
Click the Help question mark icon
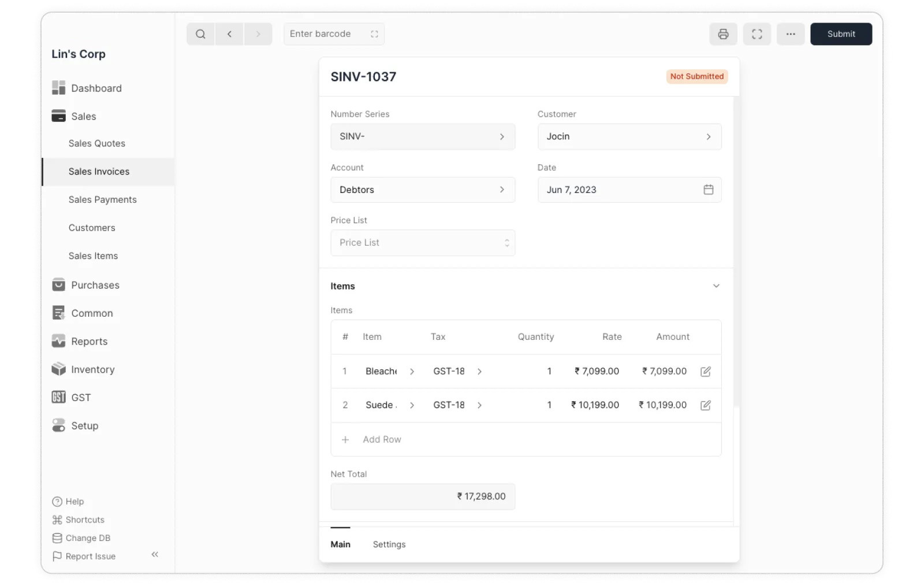(x=57, y=502)
